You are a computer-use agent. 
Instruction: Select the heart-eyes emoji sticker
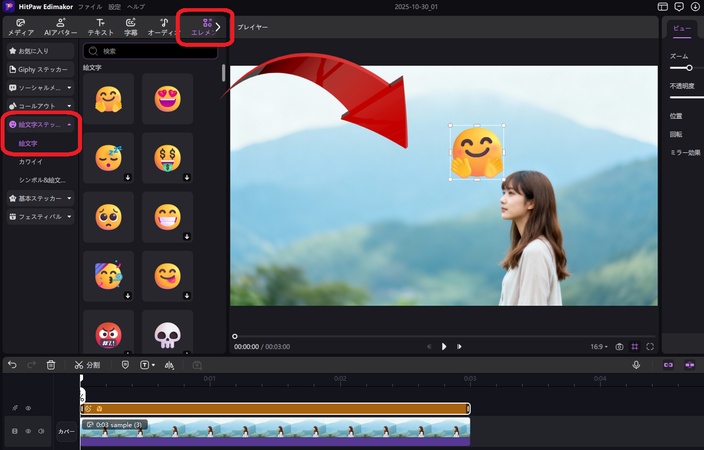[167, 99]
